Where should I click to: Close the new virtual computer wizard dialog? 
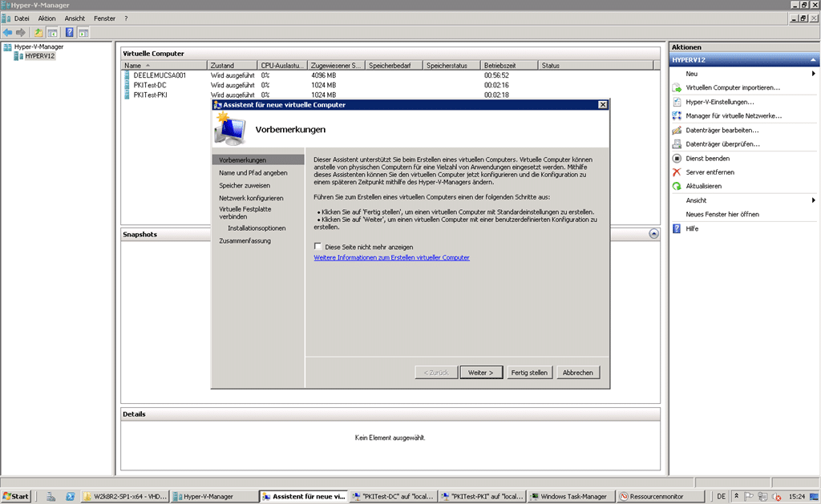pyautogui.click(x=603, y=105)
